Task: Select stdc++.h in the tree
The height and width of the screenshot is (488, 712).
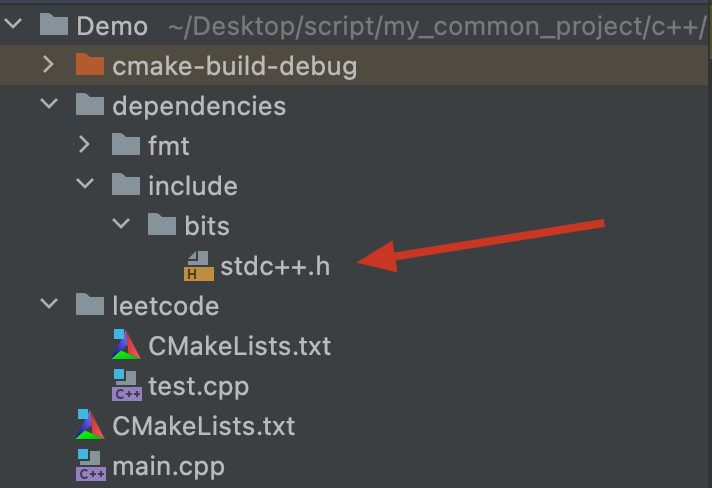Action: tap(275, 266)
